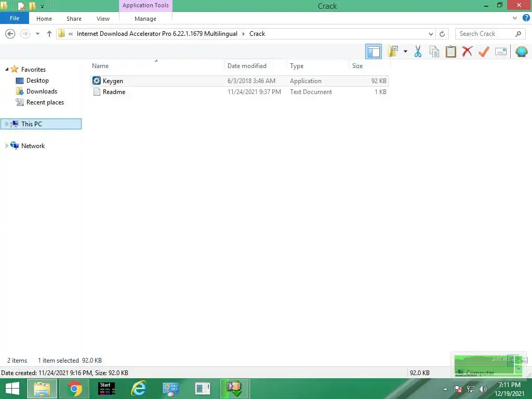The width and height of the screenshot is (532, 399).
Task: Click the volume speaker tray icon
Action: tap(483, 389)
